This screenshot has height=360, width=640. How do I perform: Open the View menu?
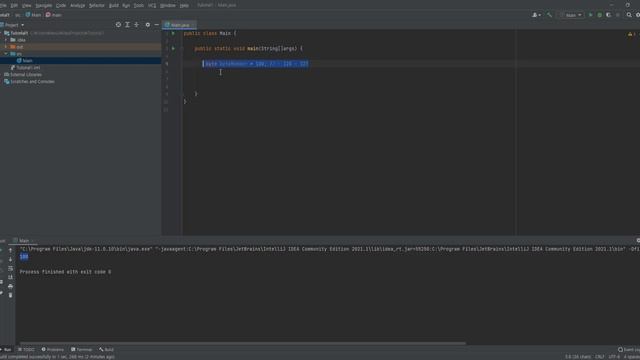27,5
